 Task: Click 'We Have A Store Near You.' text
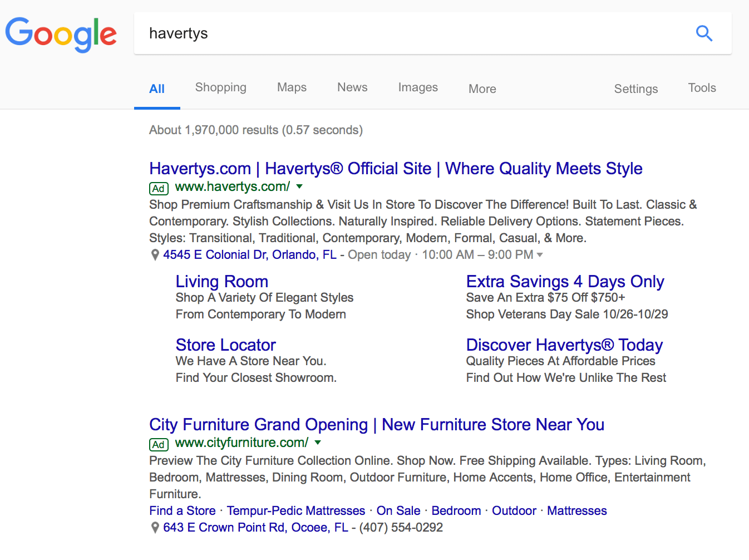[x=251, y=361]
